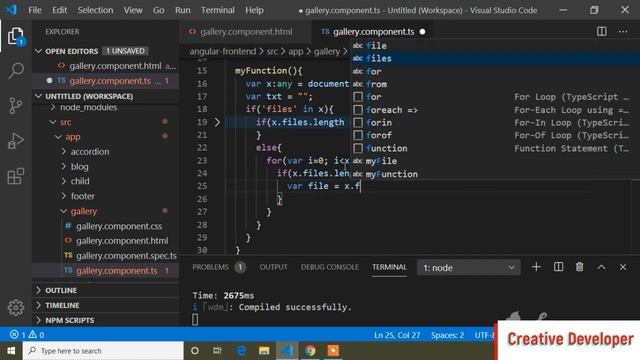The image size is (640, 360).
Task: Select the 'file' autocomplete suggestion
Action: [x=495, y=45]
